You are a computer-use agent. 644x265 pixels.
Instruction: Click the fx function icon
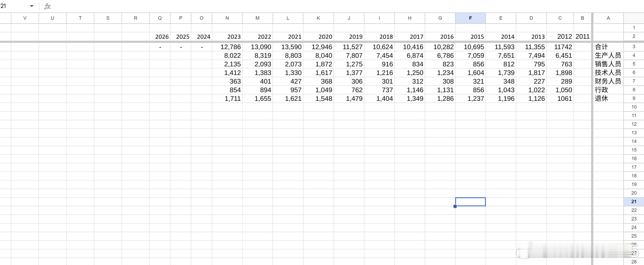tap(47, 6)
